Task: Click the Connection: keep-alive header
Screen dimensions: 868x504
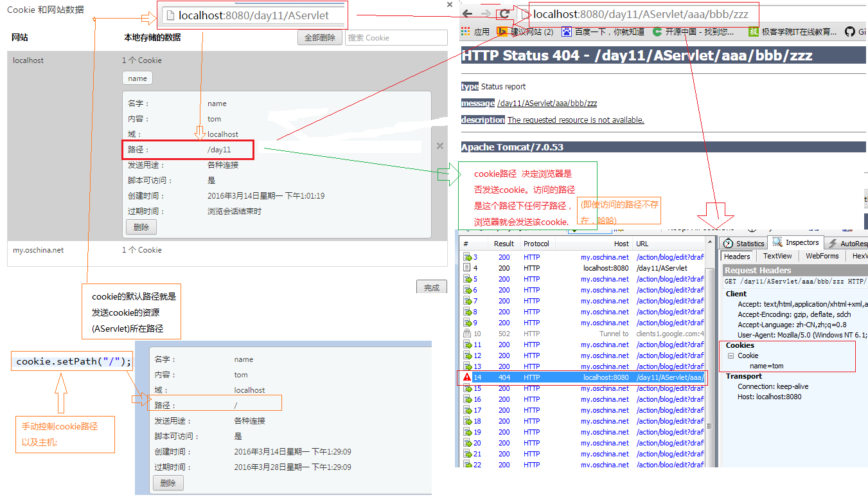Action: point(773,386)
